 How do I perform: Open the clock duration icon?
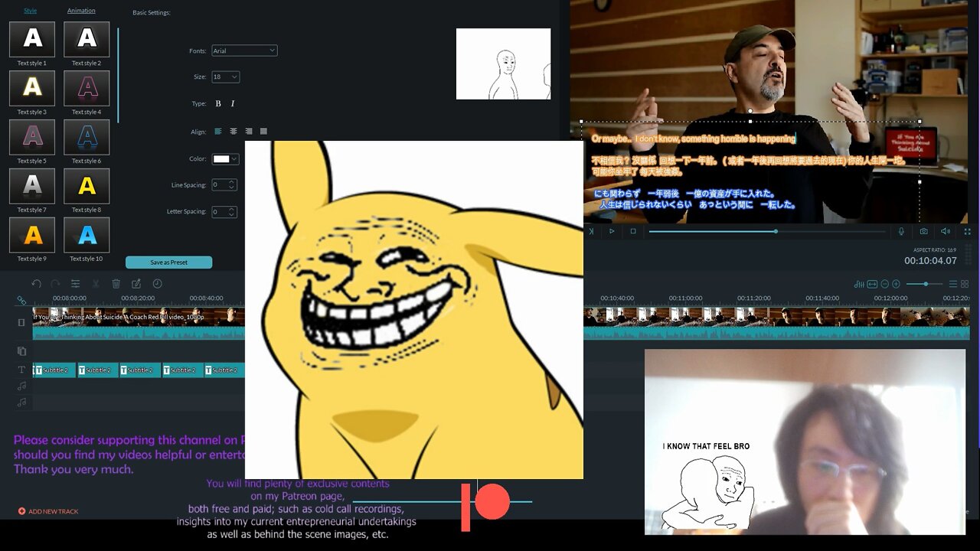coord(157,283)
